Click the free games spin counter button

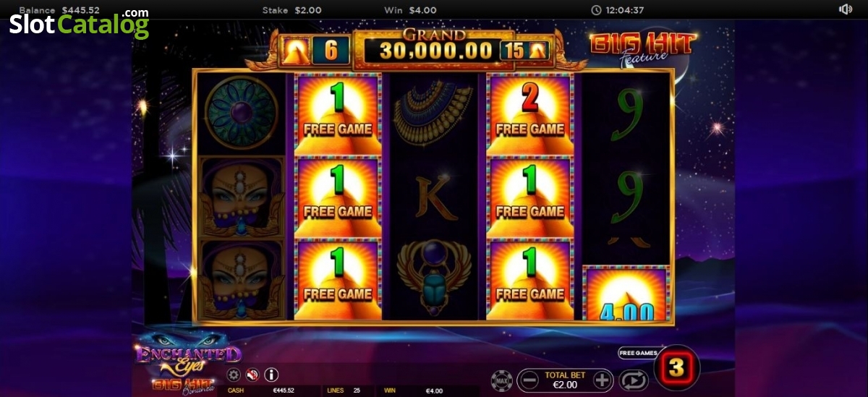pyautogui.click(x=676, y=368)
